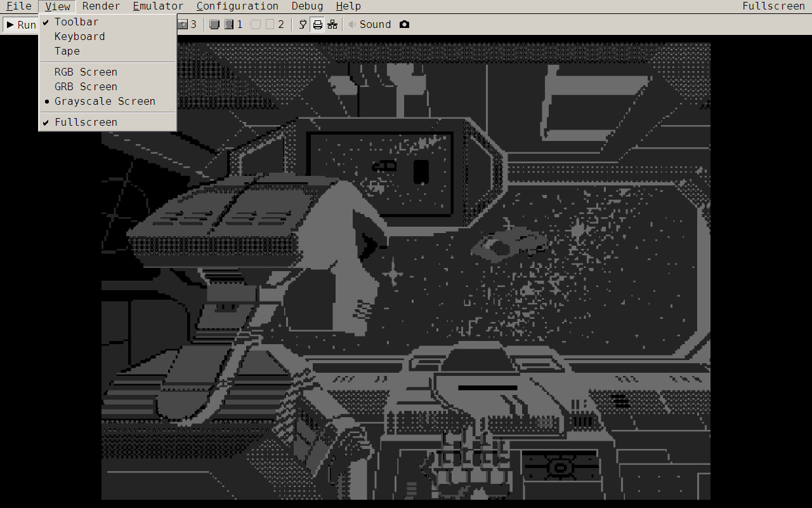Toggle the printer icon in toolbar

(318, 25)
